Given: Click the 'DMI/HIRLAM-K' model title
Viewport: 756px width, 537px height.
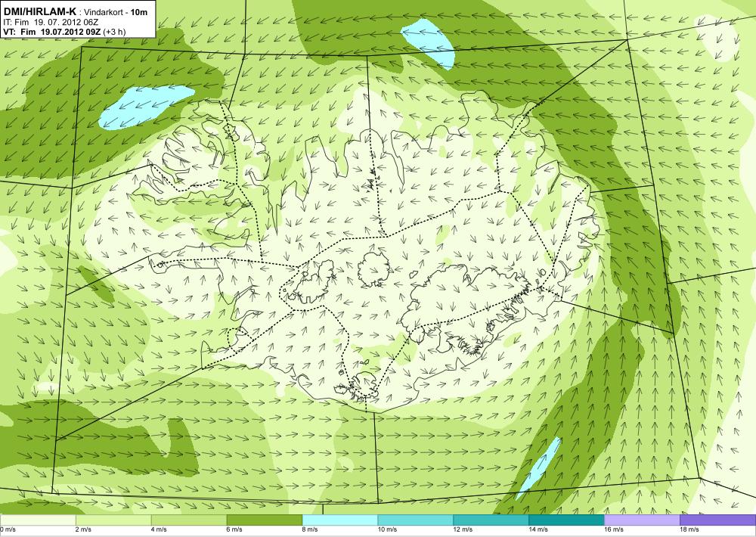Looking at the screenshot, I should pyautogui.click(x=39, y=11).
